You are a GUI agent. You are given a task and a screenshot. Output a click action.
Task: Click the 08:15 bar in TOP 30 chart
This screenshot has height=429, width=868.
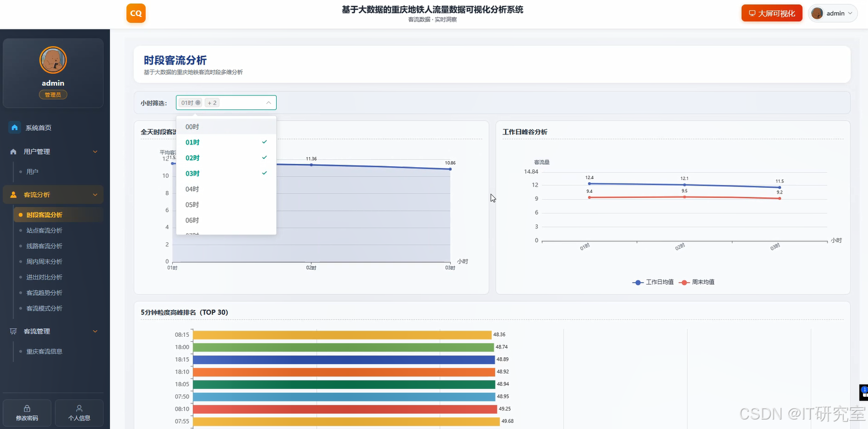tap(342, 335)
